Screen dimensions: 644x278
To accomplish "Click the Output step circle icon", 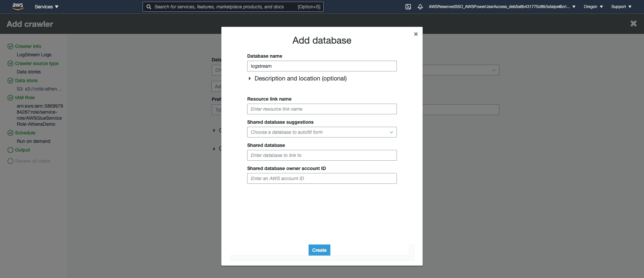I will pyautogui.click(x=10, y=150).
